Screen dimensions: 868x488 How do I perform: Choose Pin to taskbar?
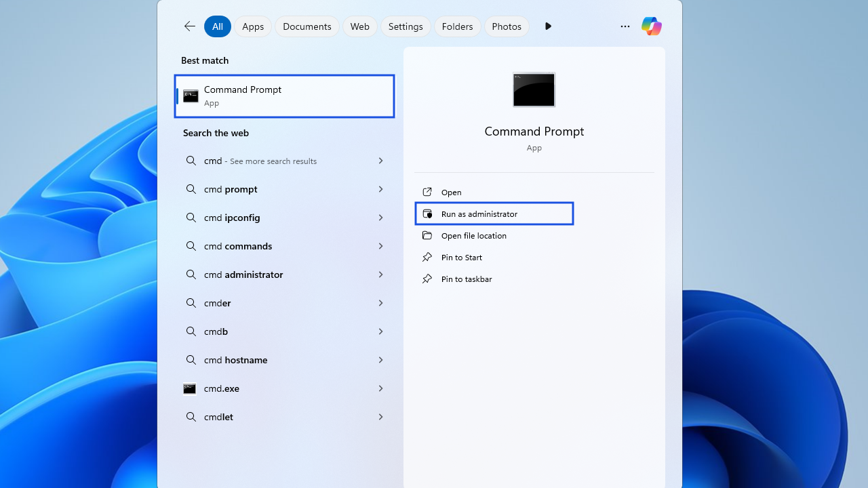coord(467,279)
